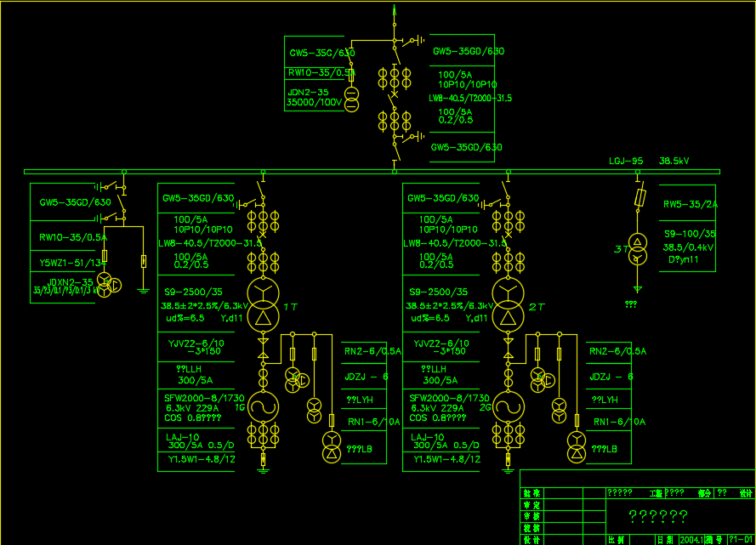The width and height of the screenshot is (756, 545).
Task: Click the 38.5kV busbar voltage label
Action: (674, 161)
